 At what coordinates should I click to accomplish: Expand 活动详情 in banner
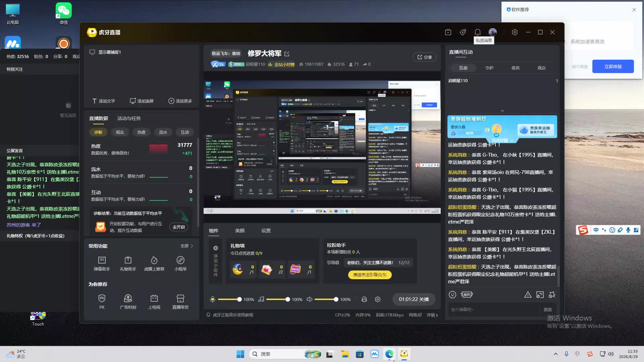click(x=502, y=140)
